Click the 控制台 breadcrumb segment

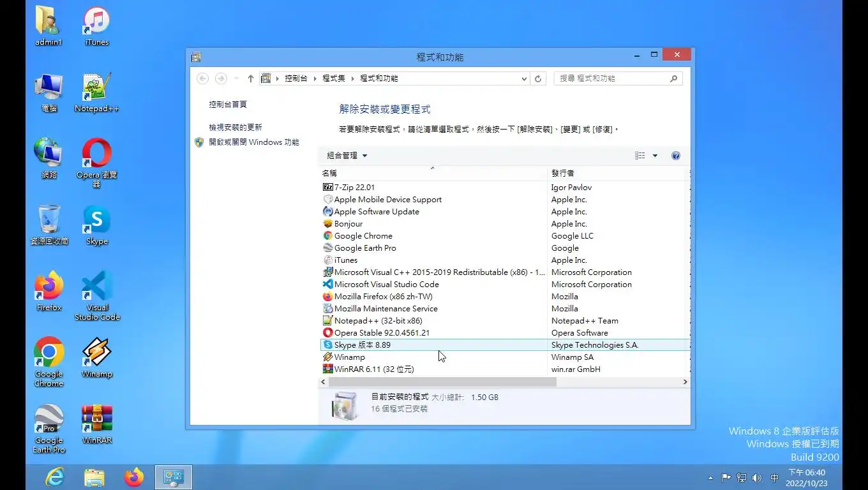(296, 78)
